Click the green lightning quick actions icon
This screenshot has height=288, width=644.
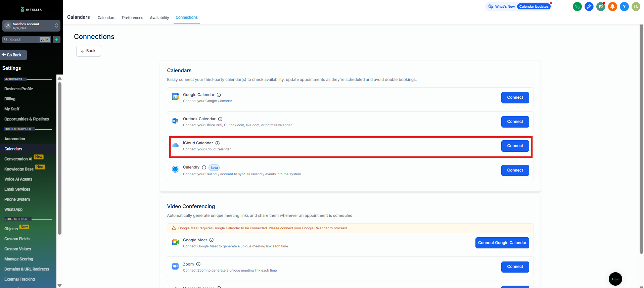(56, 40)
